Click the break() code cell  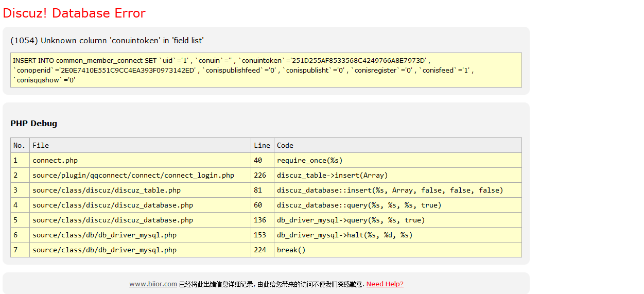[291, 250]
